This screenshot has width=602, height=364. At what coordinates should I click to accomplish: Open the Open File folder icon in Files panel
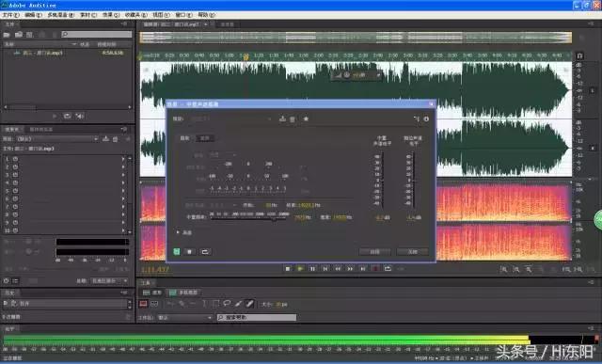pos(7,35)
